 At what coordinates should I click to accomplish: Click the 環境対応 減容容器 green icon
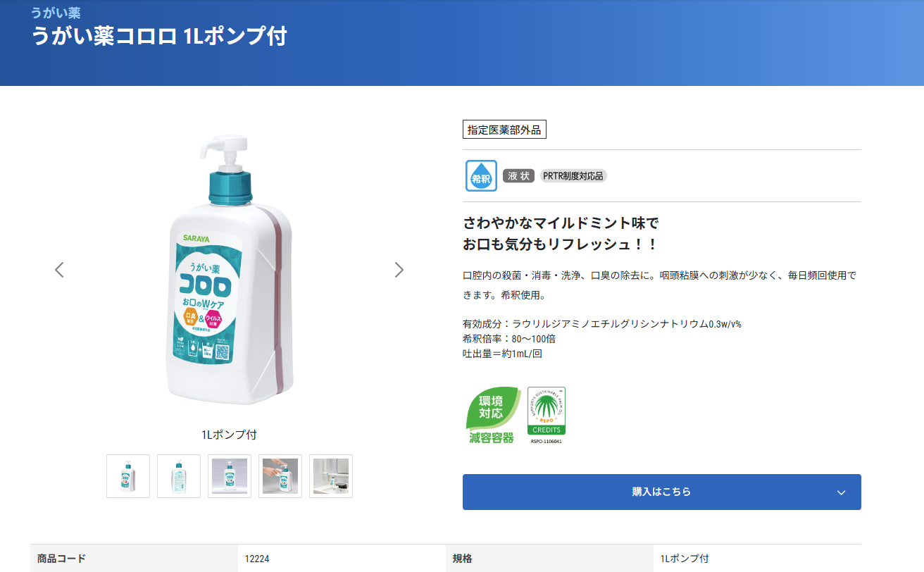pos(492,415)
